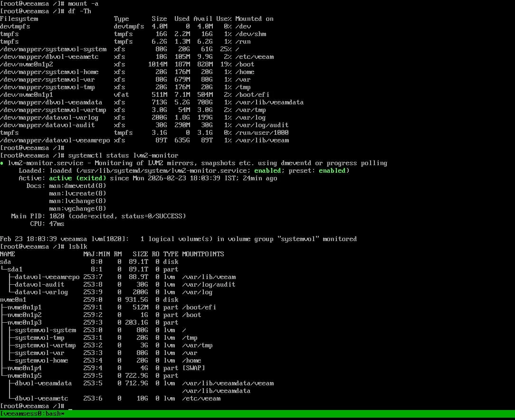Viewport: 515px width, 420px height.
Task: Select "/dev/mapper/systemvol-system" in df output
Action: 53,49
